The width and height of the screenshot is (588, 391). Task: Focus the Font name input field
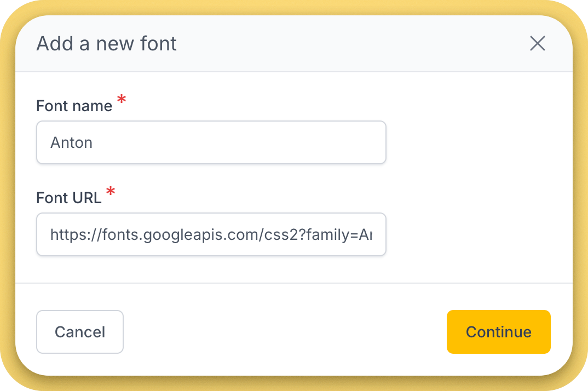(x=211, y=142)
